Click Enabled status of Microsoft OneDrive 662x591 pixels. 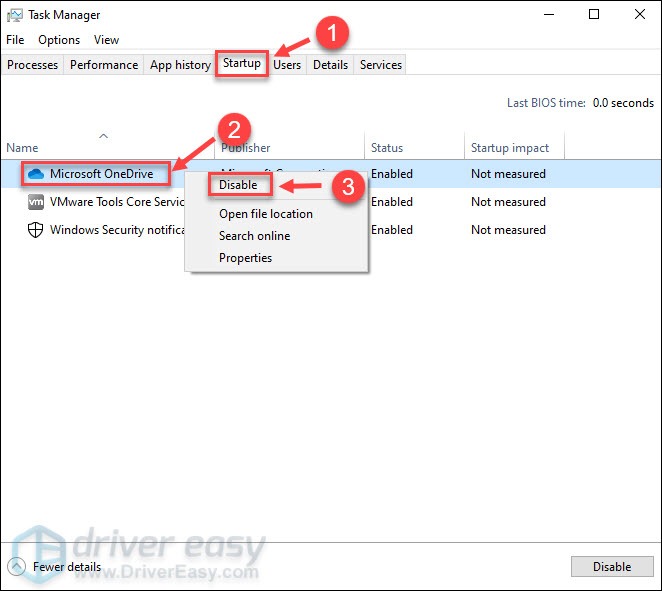click(x=392, y=174)
